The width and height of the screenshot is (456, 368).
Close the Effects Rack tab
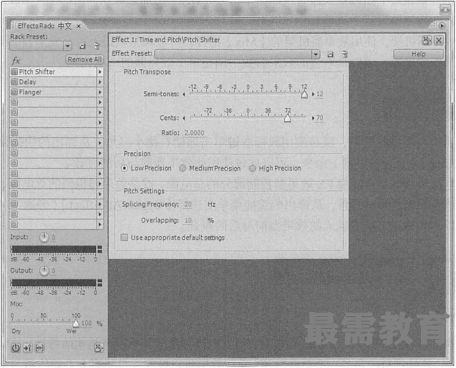(79, 26)
